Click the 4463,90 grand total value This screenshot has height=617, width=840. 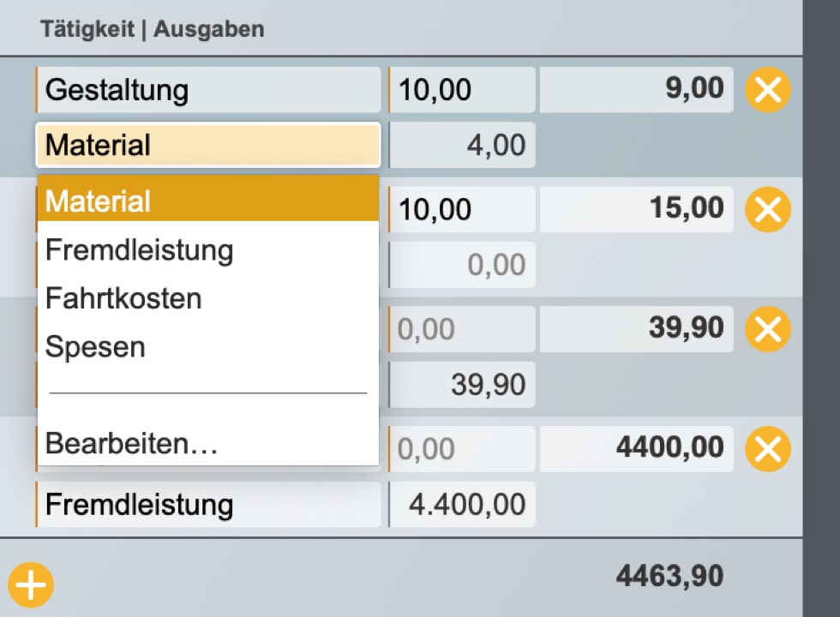point(669,576)
